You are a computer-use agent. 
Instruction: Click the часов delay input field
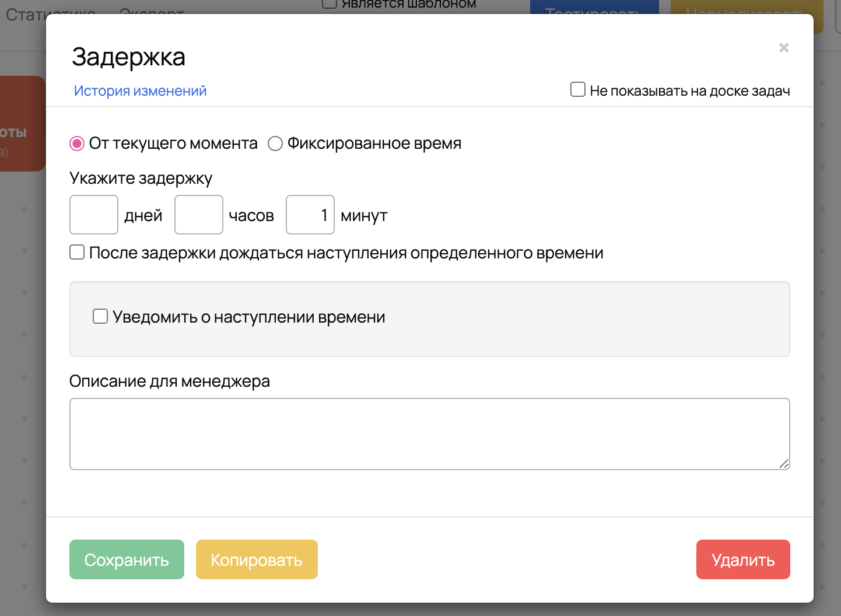pos(199,215)
